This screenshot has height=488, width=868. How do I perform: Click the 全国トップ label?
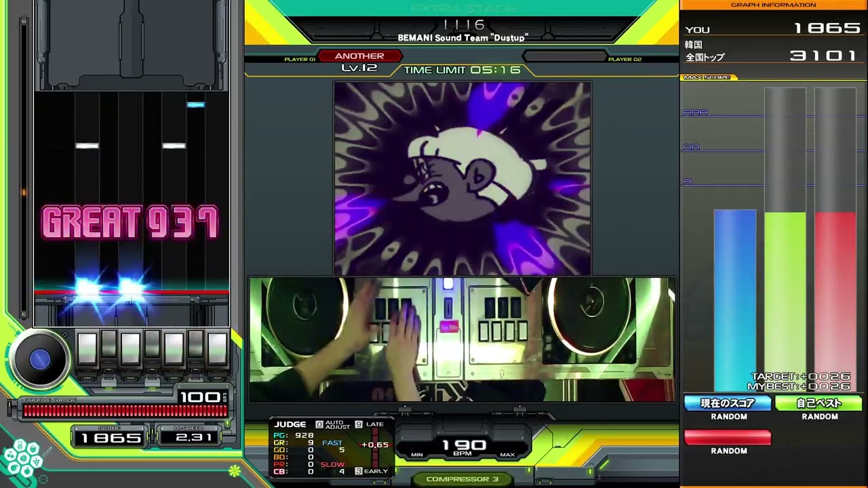705,58
